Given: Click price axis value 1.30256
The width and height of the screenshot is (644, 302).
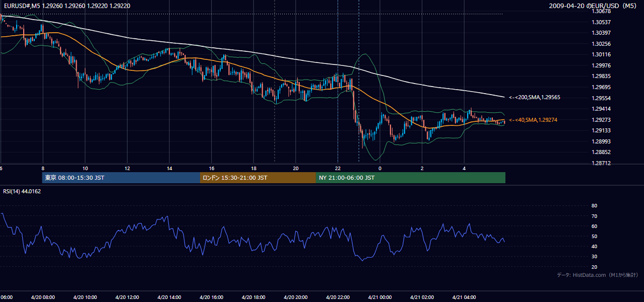Looking at the screenshot, I should [x=601, y=44].
